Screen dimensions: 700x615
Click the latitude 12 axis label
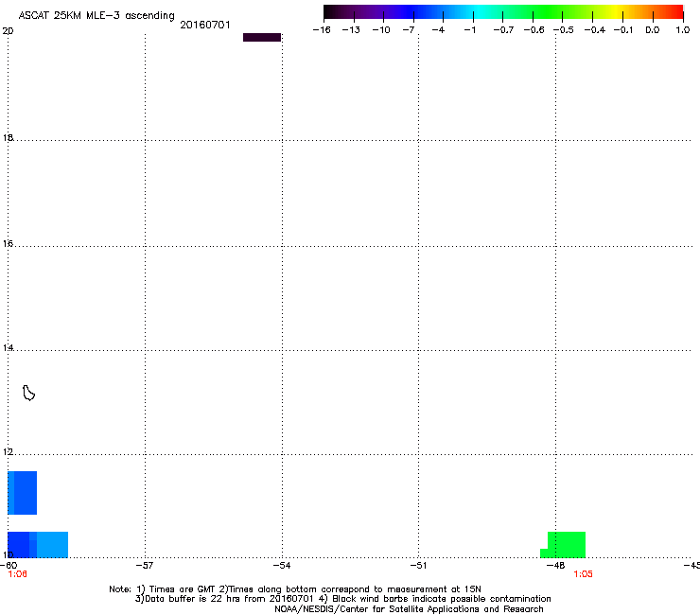pos(8,452)
